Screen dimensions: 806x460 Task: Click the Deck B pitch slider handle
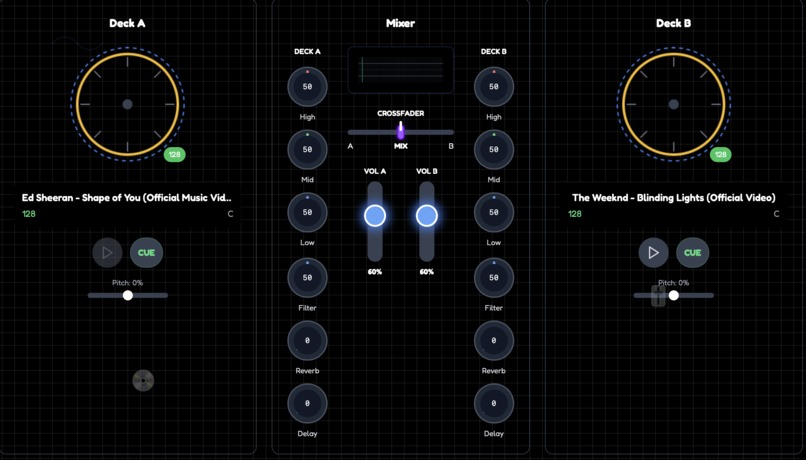(x=673, y=295)
